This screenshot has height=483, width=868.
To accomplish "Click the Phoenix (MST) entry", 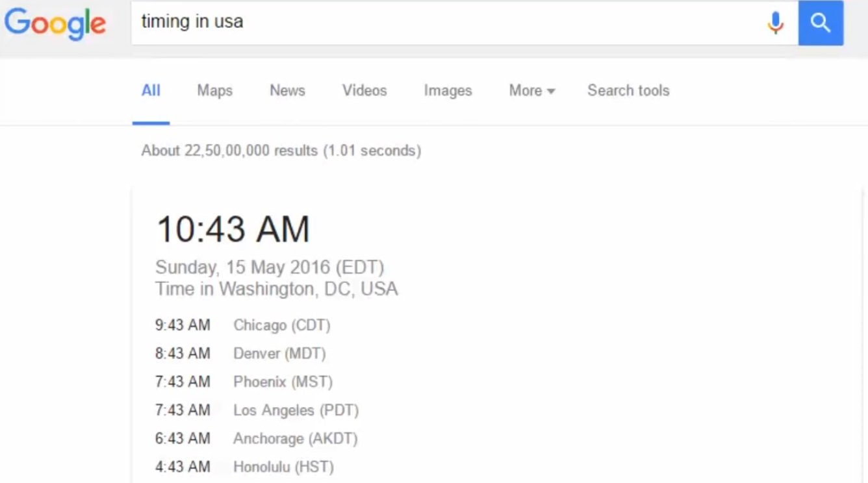I will (283, 382).
